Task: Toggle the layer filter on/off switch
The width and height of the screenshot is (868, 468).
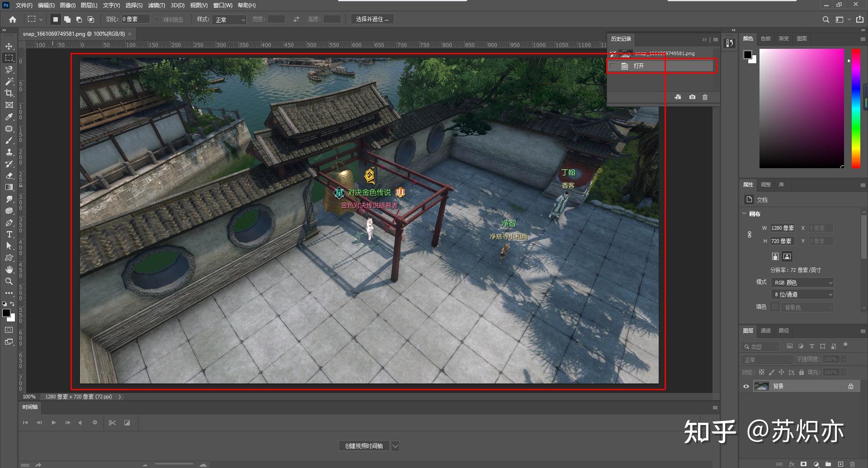Action: tap(845, 345)
